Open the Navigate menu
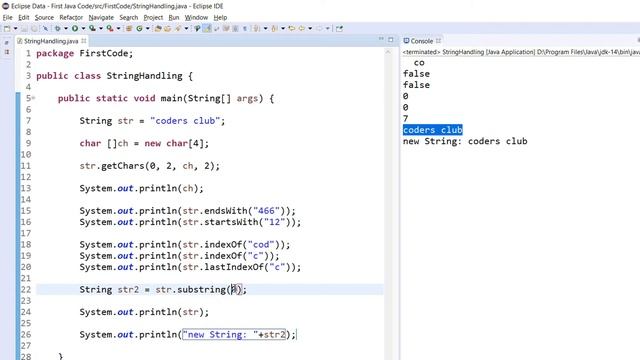Viewport: 640px width, 360px height. pyautogui.click(x=101, y=18)
